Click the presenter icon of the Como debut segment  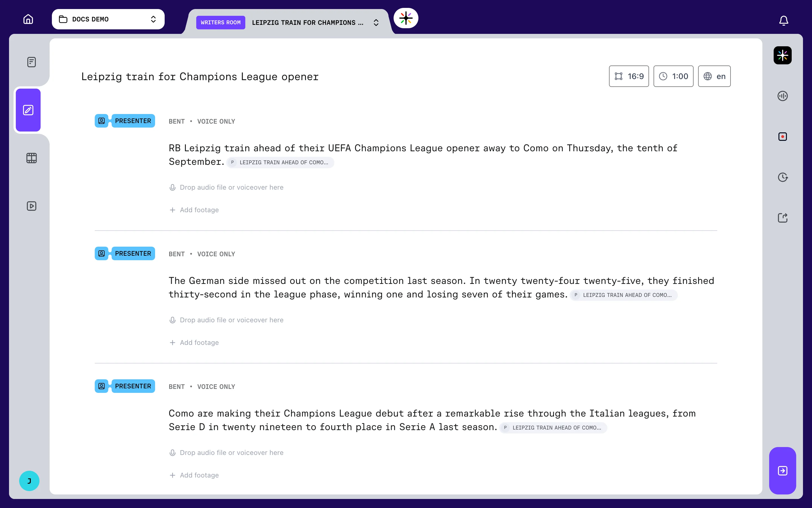coord(101,386)
